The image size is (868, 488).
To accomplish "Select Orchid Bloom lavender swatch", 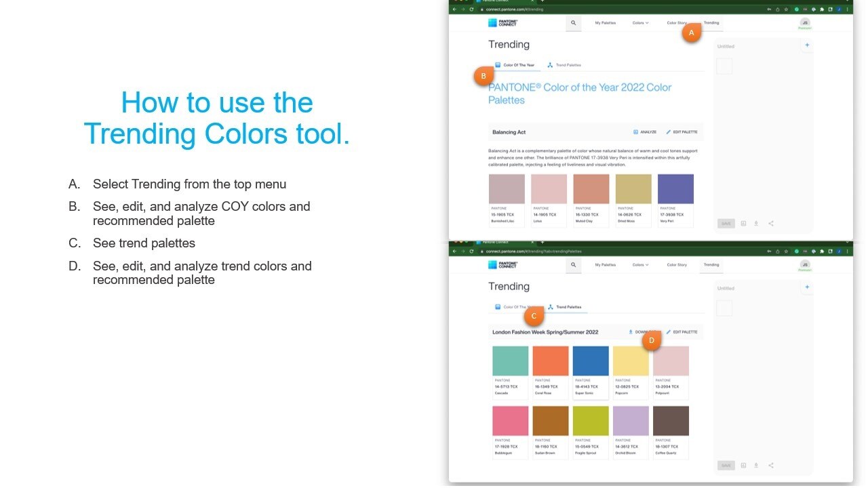I will (x=631, y=421).
